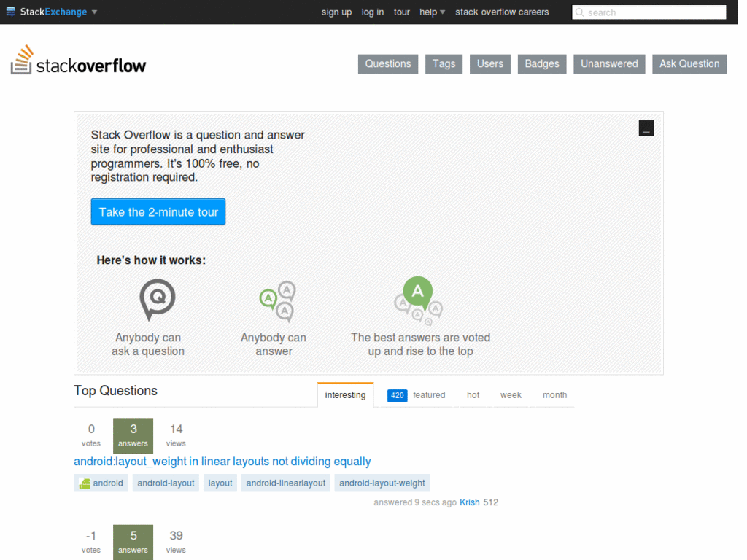Click the -1 votes counter
The height and width of the screenshot is (560, 747).
(91, 542)
